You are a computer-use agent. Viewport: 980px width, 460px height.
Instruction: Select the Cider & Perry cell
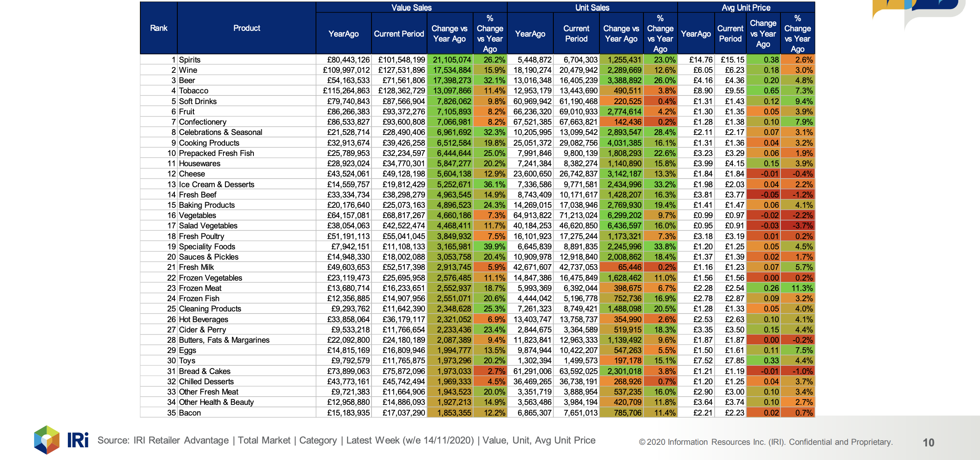tap(246, 330)
